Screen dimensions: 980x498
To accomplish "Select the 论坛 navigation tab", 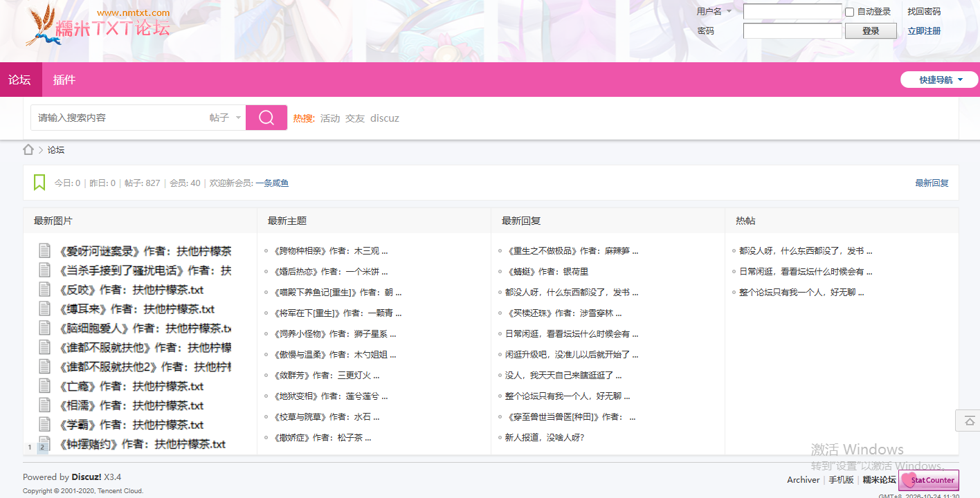I will click(20, 80).
